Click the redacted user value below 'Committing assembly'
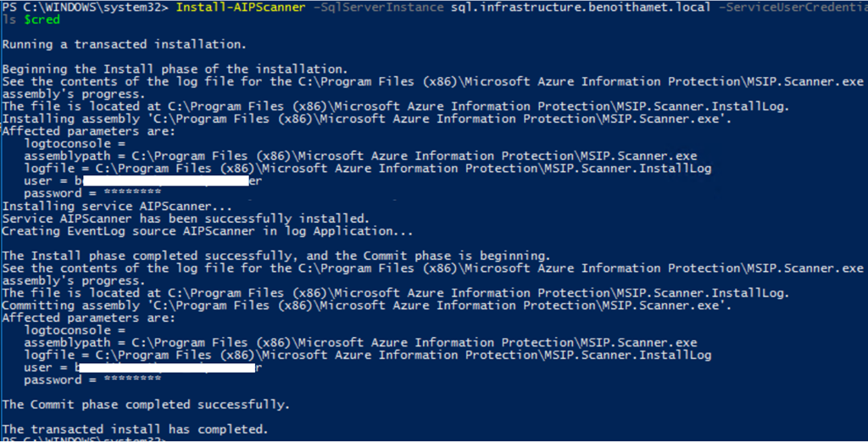 coord(169,367)
